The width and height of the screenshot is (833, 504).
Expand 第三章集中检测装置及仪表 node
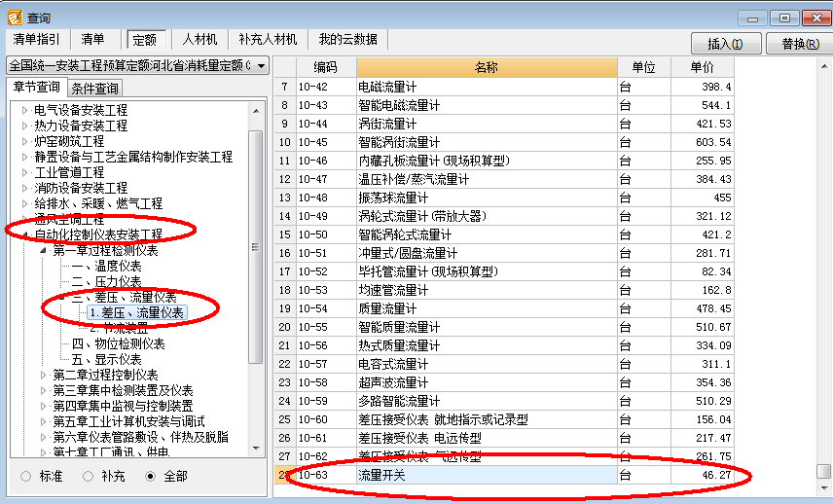(x=44, y=390)
